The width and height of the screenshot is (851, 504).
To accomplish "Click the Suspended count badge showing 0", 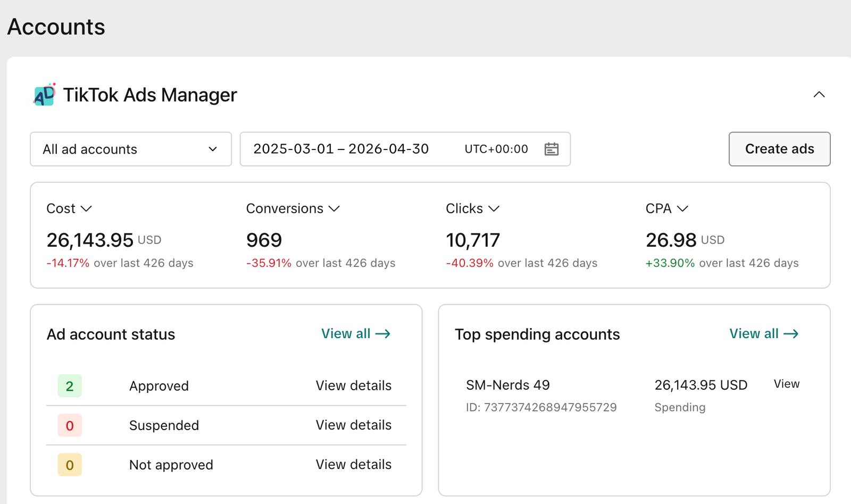I will pos(70,425).
